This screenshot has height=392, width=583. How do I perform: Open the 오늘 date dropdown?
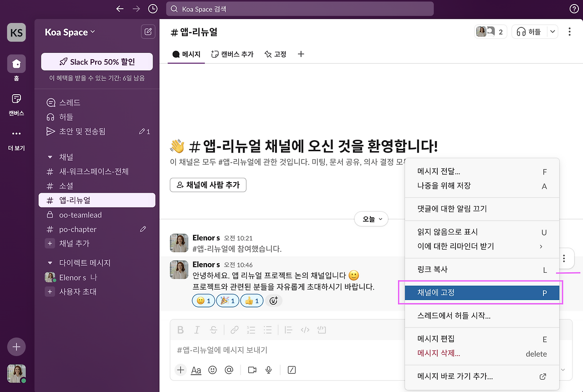[x=371, y=219]
